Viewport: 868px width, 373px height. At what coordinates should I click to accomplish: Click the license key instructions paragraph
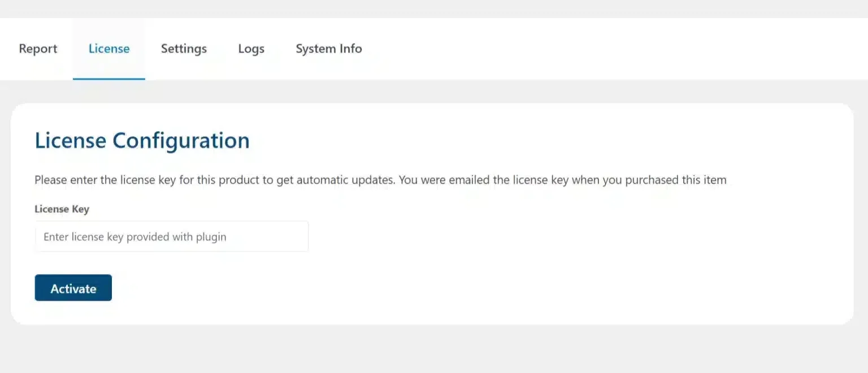point(380,181)
